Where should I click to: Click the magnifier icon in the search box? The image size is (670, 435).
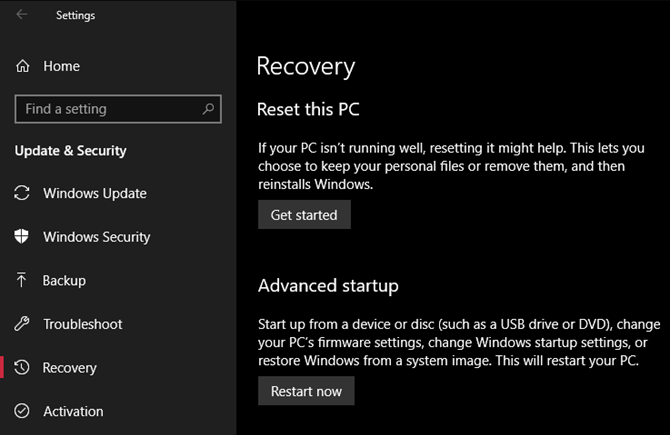[x=208, y=109]
